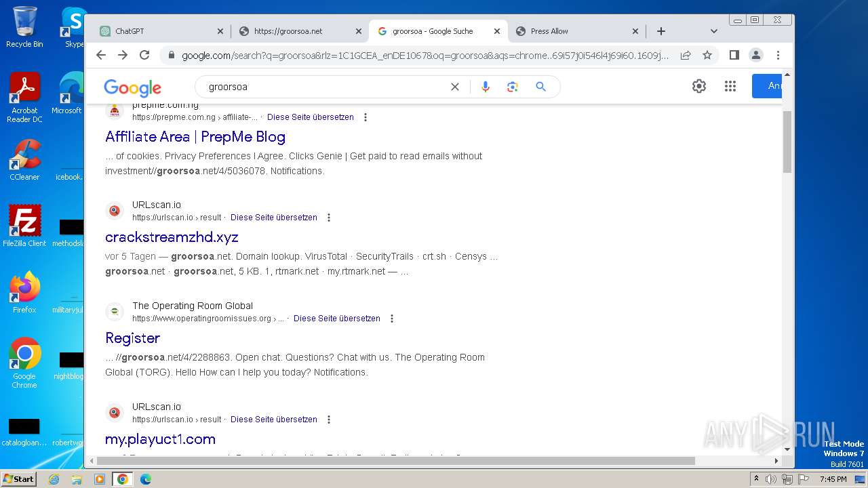This screenshot has width=868, height=488.
Task: Open the my.playuct1.com result
Action: (160, 439)
